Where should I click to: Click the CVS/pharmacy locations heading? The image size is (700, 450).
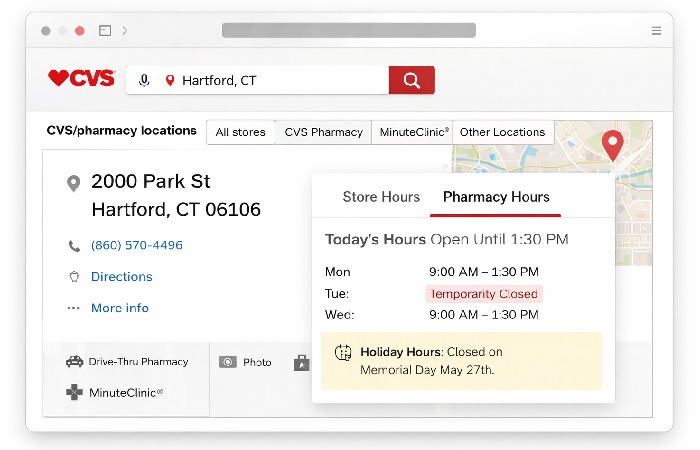(121, 130)
